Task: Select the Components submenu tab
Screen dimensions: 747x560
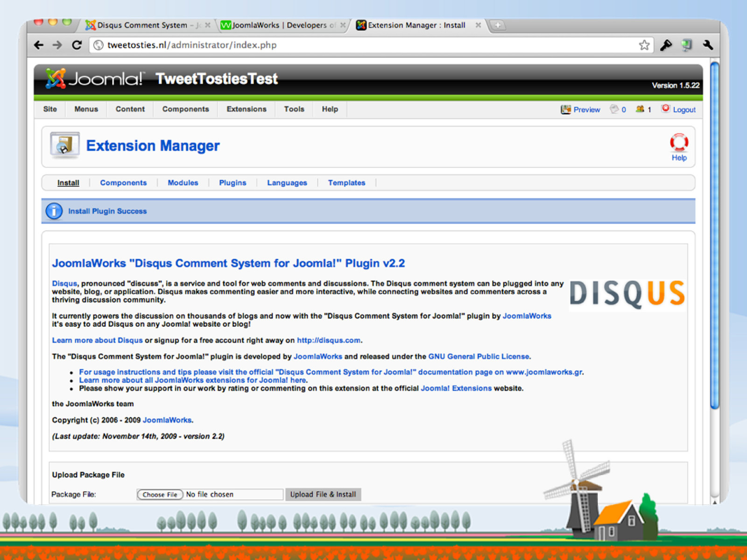Action: click(123, 183)
